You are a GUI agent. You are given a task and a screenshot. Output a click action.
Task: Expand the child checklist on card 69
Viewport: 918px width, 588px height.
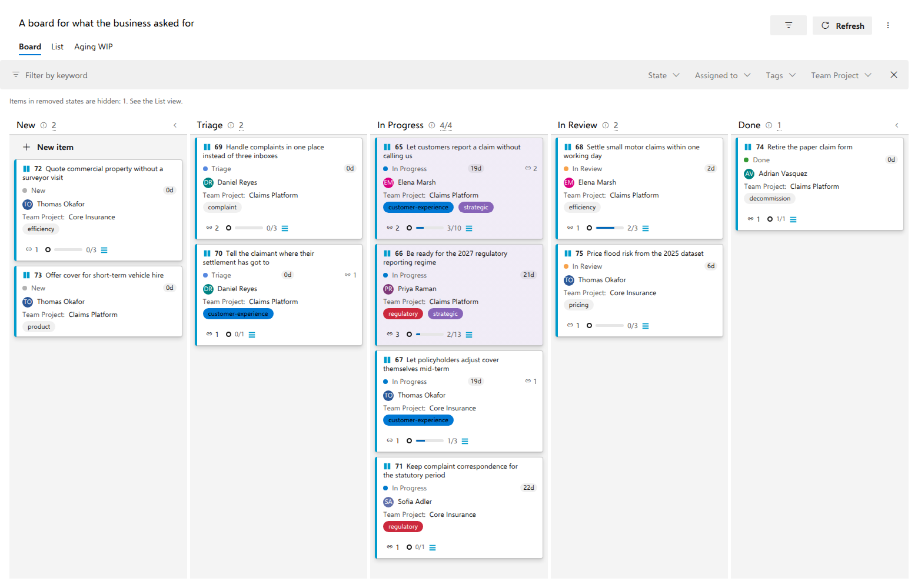285,228
